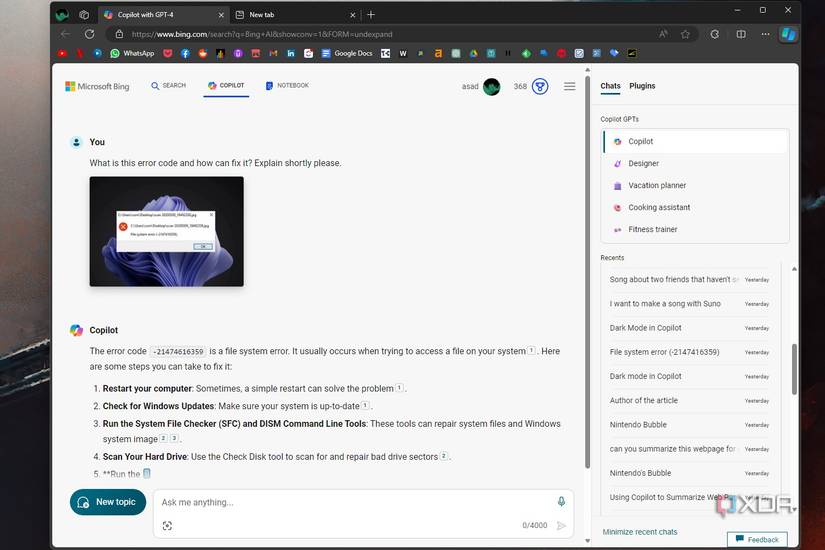The width and height of the screenshot is (825, 550).
Task: Click the Microsoft Bing logo
Action: tap(97, 86)
